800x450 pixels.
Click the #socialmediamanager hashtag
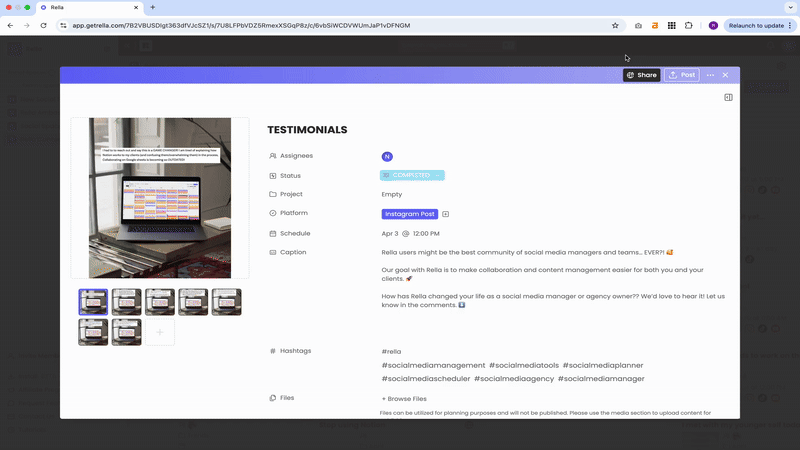[601, 379]
